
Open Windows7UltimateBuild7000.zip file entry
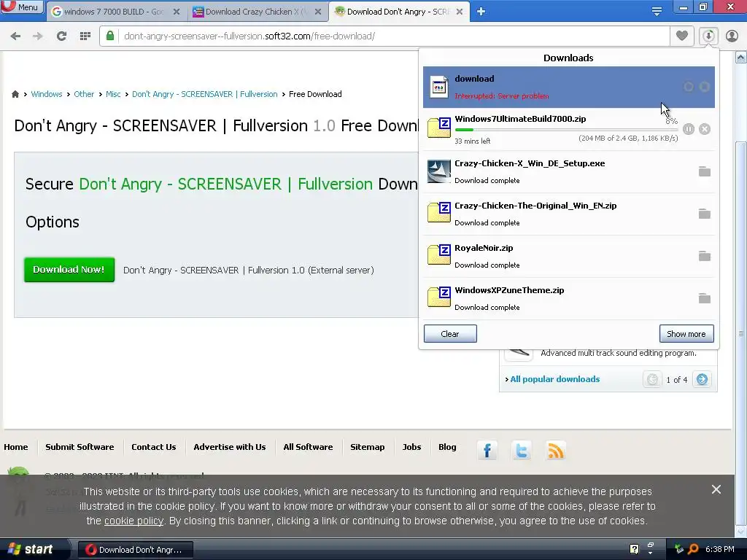pos(569,129)
